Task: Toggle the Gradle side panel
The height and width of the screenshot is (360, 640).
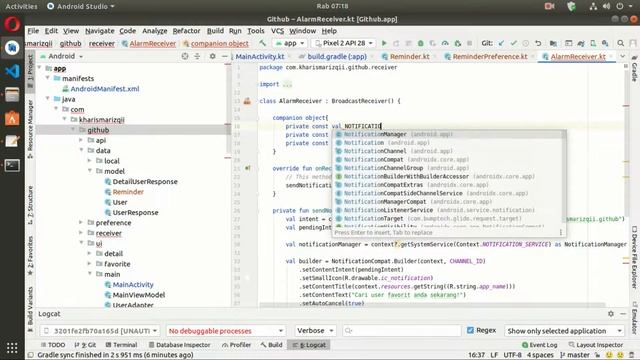Action: (635, 69)
